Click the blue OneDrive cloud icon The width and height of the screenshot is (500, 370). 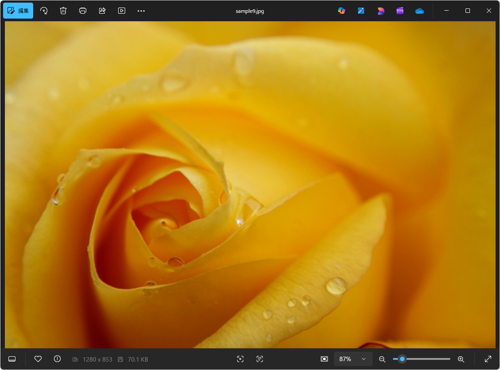click(420, 11)
